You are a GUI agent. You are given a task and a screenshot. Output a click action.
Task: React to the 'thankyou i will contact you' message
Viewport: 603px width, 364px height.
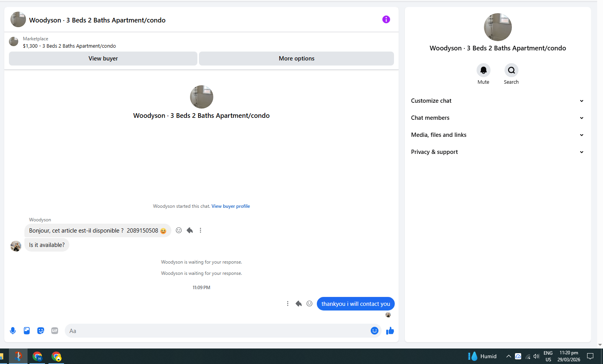click(x=309, y=304)
